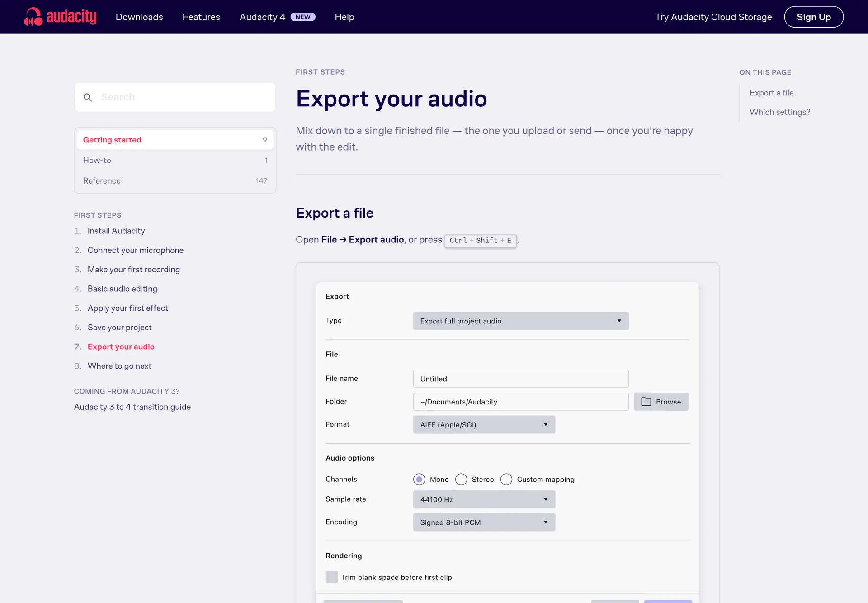This screenshot has width=868, height=603.
Task: Open the Format dropdown showing AIFF
Action: click(484, 424)
